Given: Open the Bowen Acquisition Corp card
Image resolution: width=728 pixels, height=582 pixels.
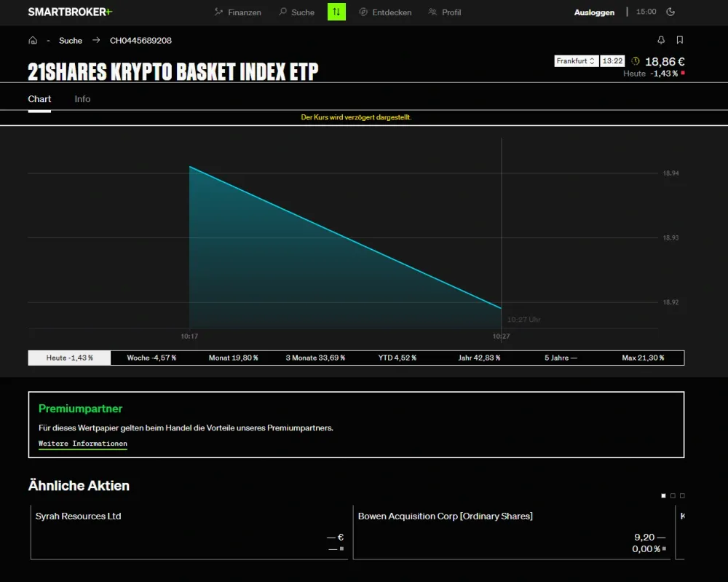Looking at the screenshot, I should point(512,532).
